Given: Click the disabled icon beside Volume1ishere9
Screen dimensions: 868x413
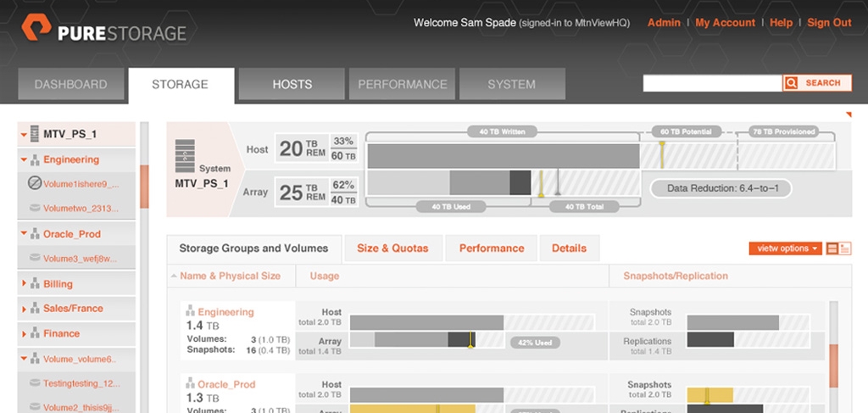Looking at the screenshot, I should (35, 183).
